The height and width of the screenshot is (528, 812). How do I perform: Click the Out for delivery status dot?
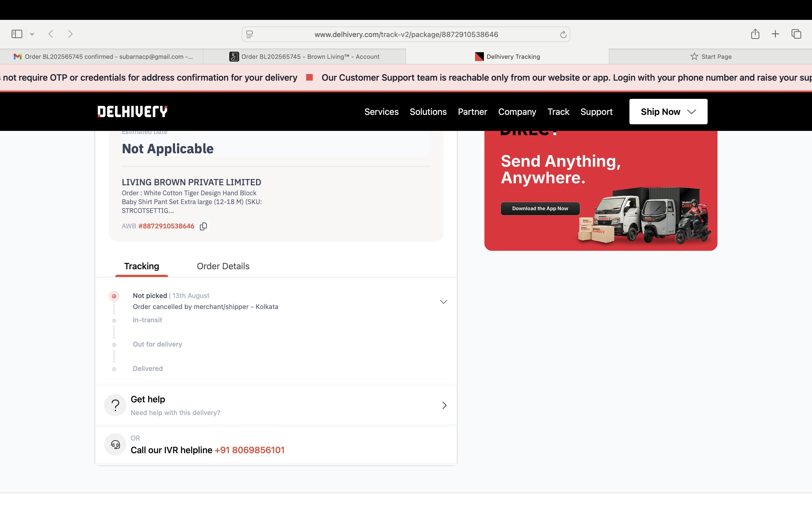114,345
